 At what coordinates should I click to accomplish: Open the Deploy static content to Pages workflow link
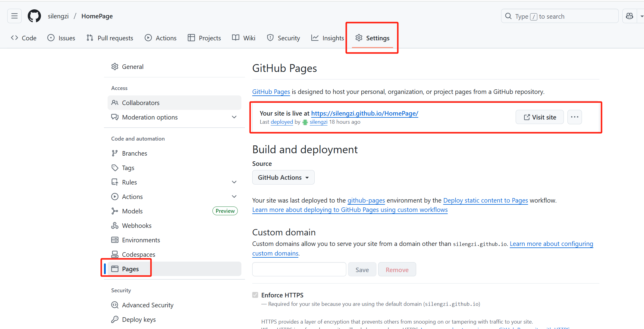485,200
